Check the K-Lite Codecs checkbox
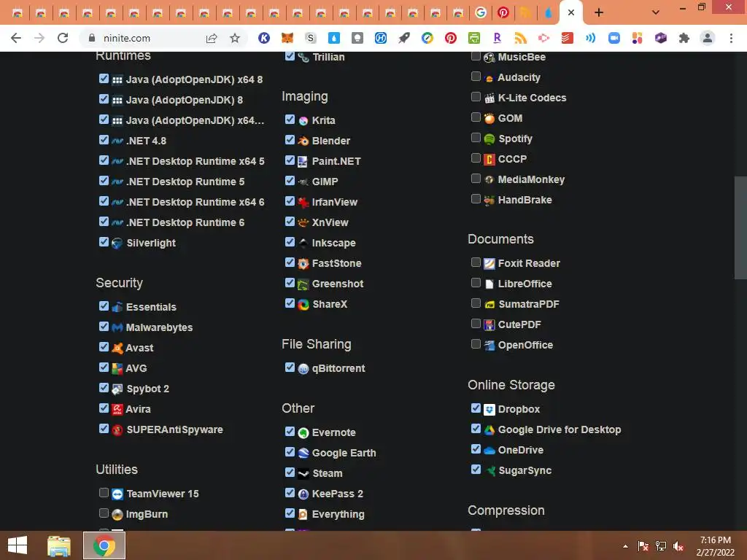Screen dimensions: 747x560 point(476,97)
